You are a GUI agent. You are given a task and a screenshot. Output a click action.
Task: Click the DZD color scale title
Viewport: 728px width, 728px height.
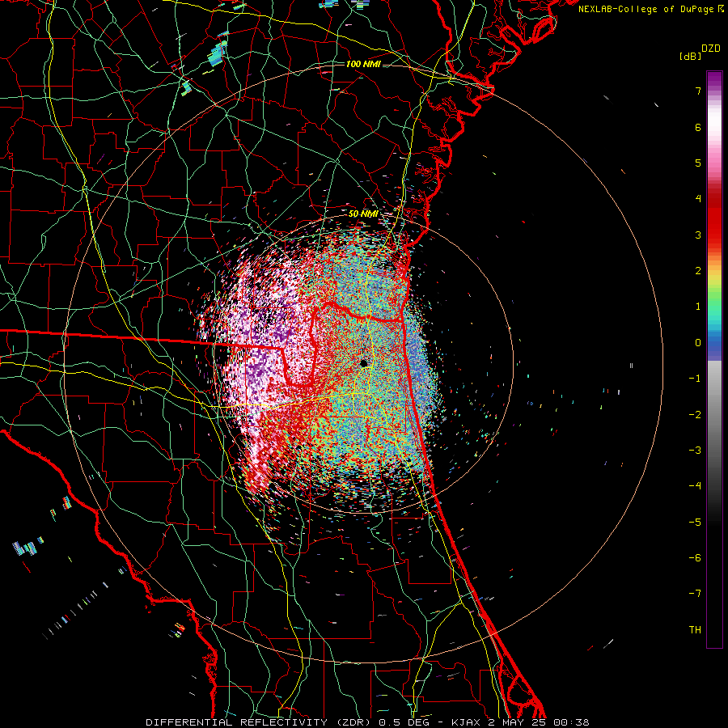pyautogui.click(x=711, y=49)
